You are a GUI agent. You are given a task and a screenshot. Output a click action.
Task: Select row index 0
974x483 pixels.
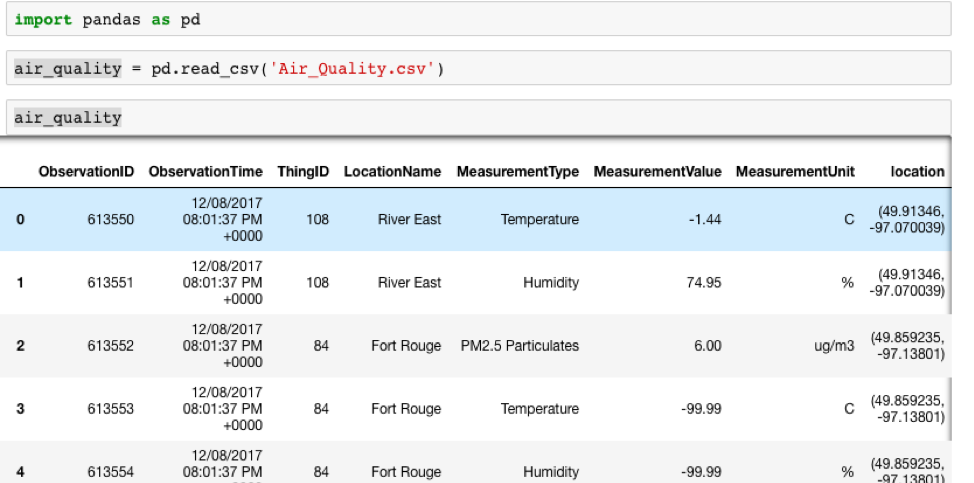click(20, 219)
